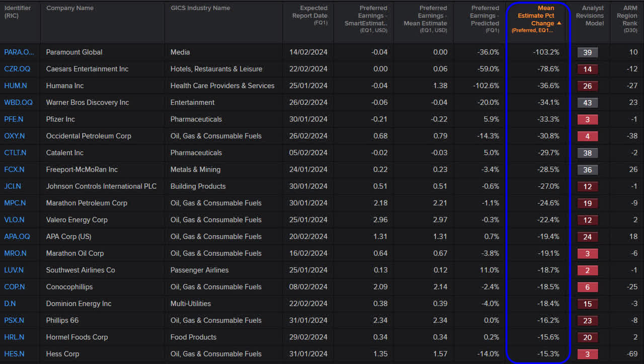Open the CZR.OQ ticker link

tap(17, 69)
